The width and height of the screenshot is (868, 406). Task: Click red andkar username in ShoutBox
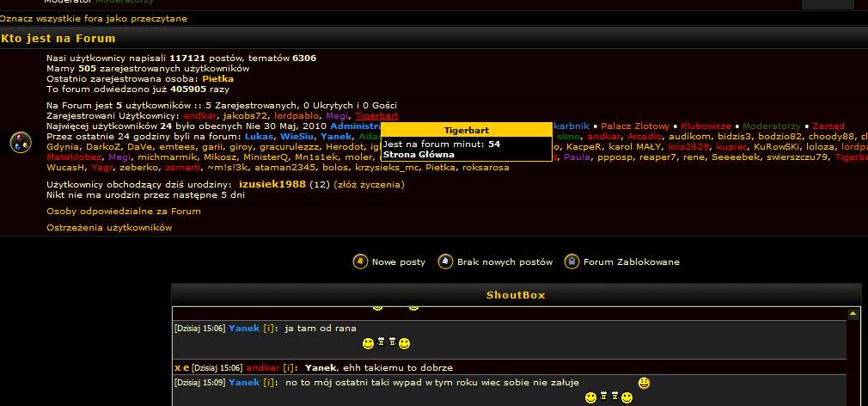click(263, 368)
